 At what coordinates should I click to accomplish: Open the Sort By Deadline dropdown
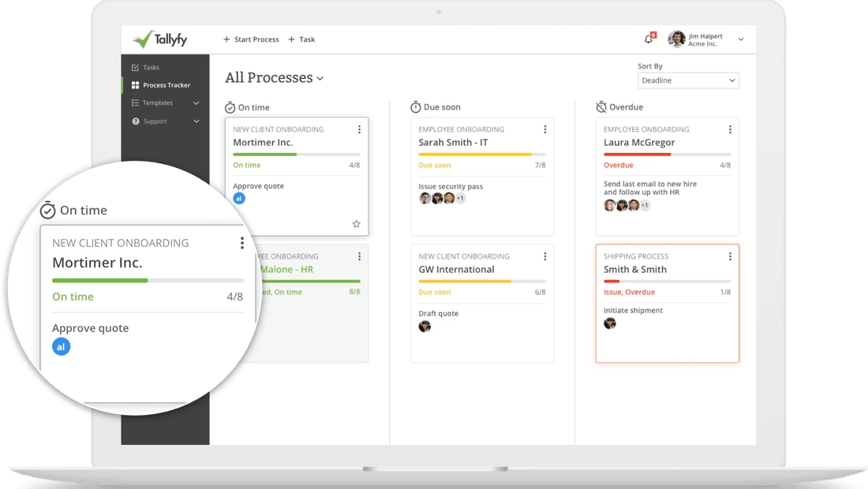pos(688,80)
